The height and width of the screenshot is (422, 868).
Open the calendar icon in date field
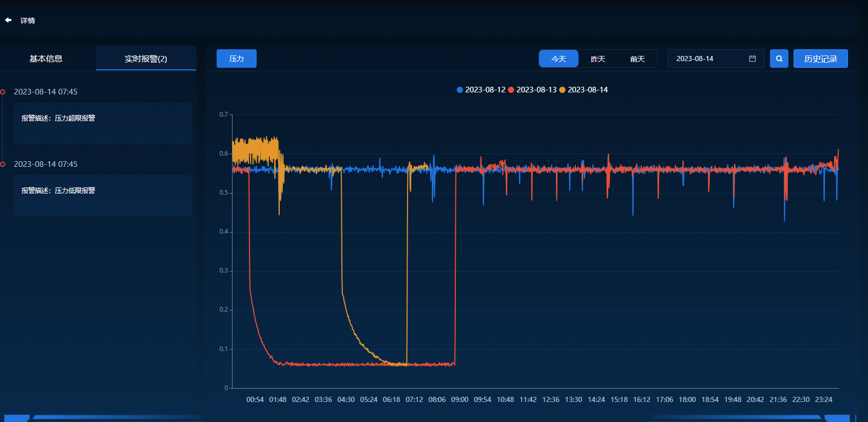coord(752,59)
